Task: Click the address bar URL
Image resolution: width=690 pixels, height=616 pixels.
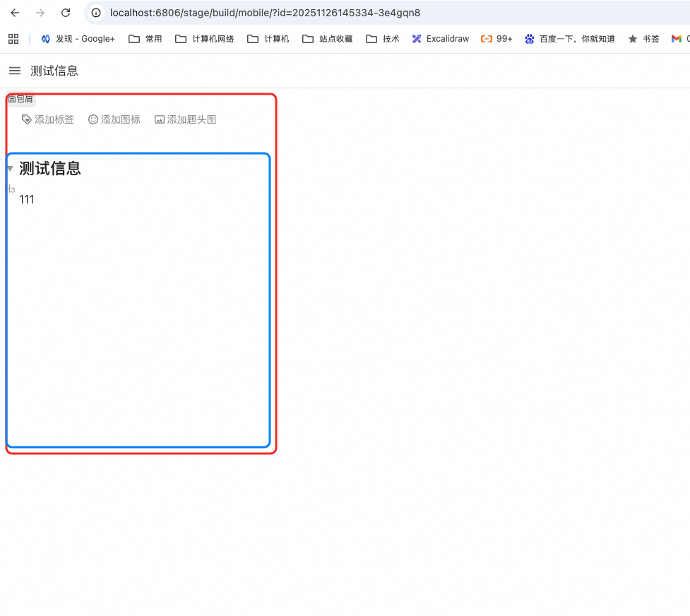Action: coord(265,13)
